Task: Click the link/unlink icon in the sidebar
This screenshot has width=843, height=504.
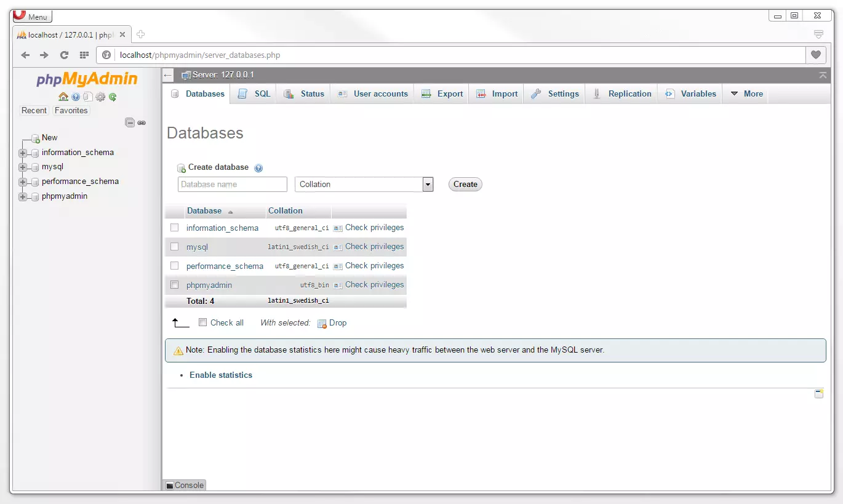Action: [142, 122]
